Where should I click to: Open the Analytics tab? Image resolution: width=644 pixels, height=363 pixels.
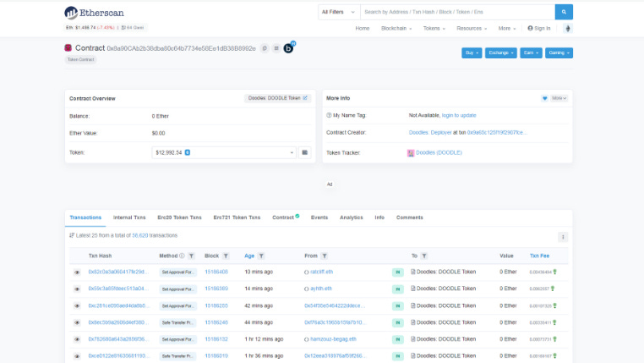click(x=352, y=217)
